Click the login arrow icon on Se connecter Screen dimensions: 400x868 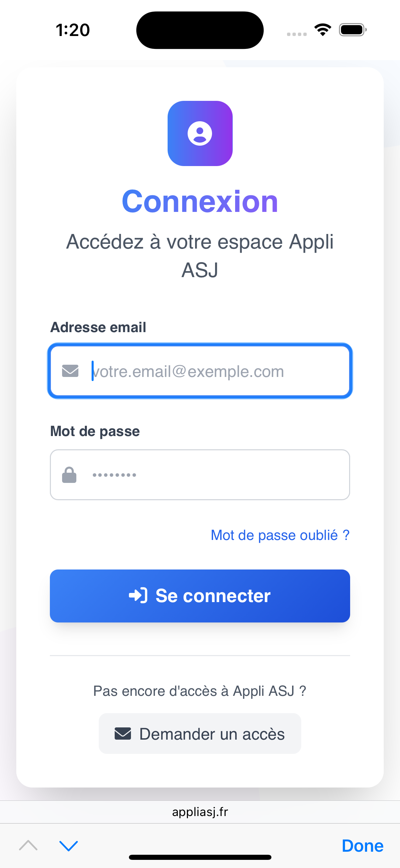tap(138, 595)
